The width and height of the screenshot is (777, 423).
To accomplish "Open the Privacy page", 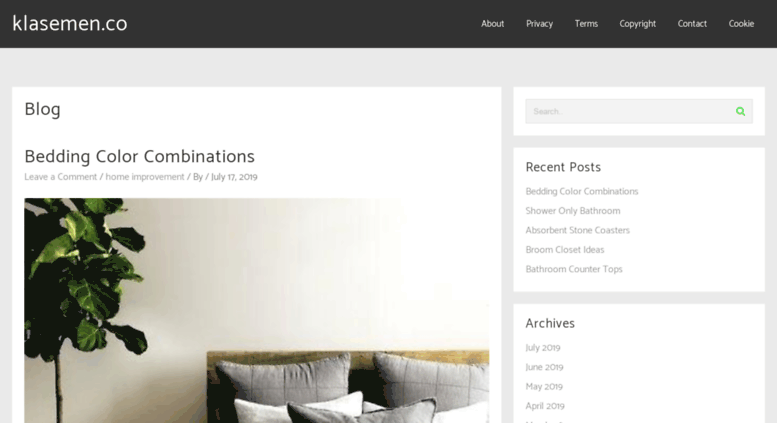I will point(539,24).
